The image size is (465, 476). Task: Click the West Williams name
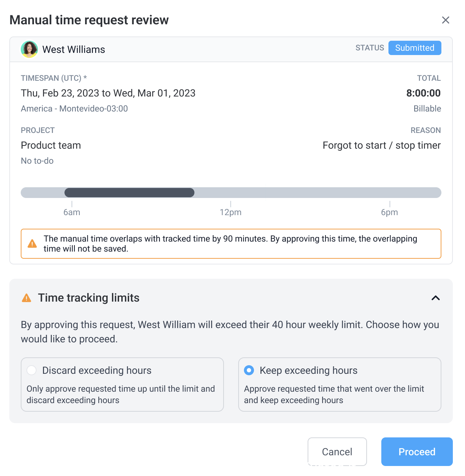(x=74, y=50)
